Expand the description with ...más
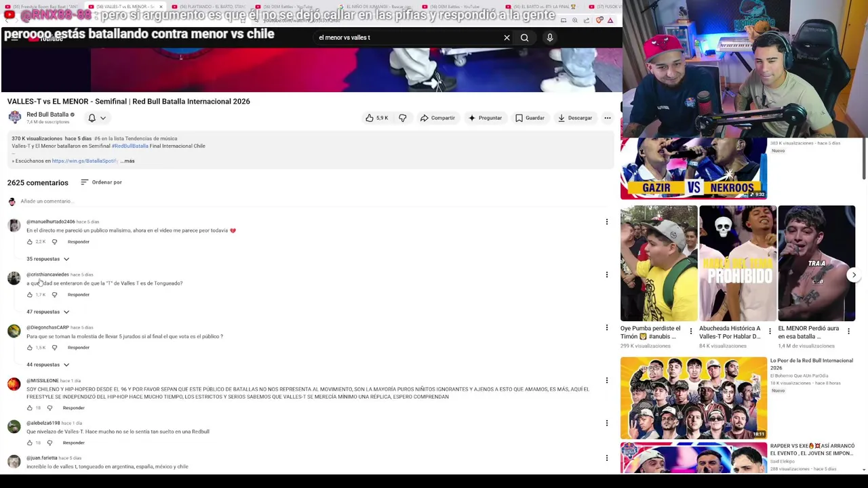The image size is (868, 488). pyautogui.click(x=127, y=161)
